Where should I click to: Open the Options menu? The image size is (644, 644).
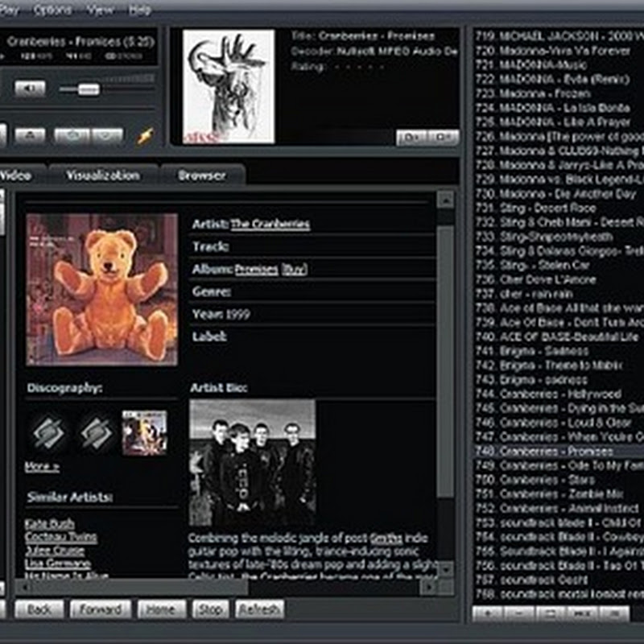click(52, 10)
